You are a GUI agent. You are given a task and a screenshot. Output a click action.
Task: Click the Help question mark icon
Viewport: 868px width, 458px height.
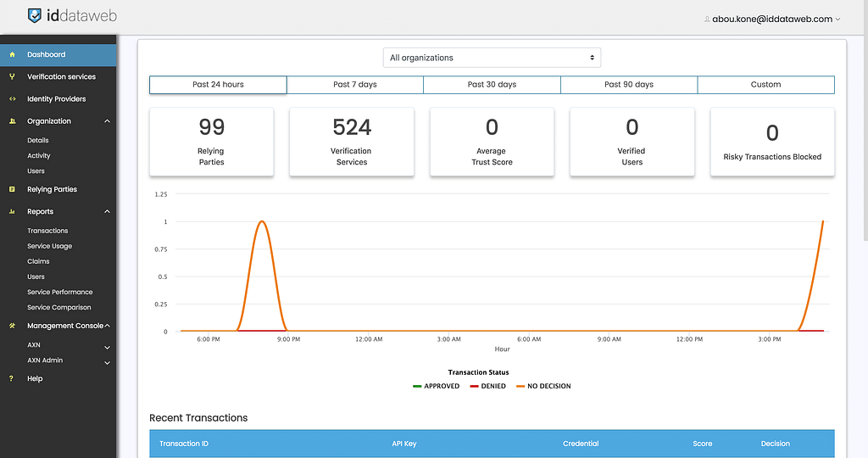tap(12, 379)
